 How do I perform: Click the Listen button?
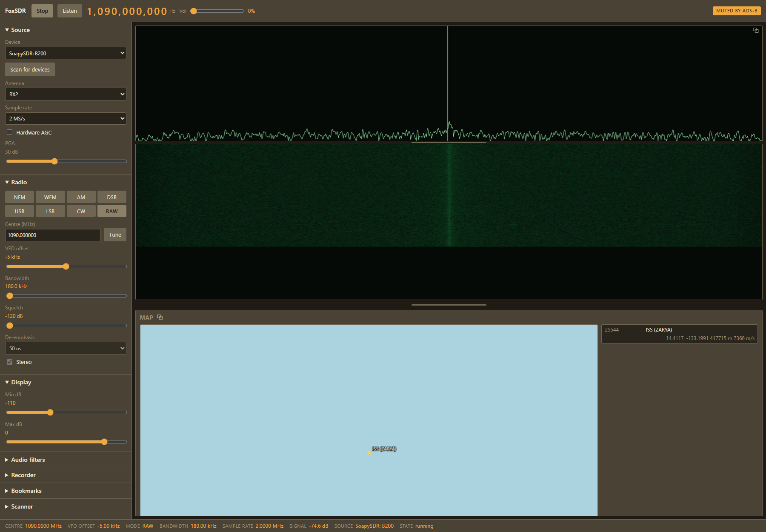70,11
